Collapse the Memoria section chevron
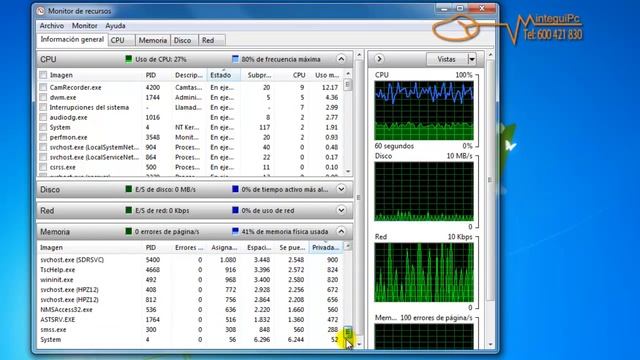Image resolution: width=640 pixels, height=360 pixels. pyautogui.click(x=341, y=231)
